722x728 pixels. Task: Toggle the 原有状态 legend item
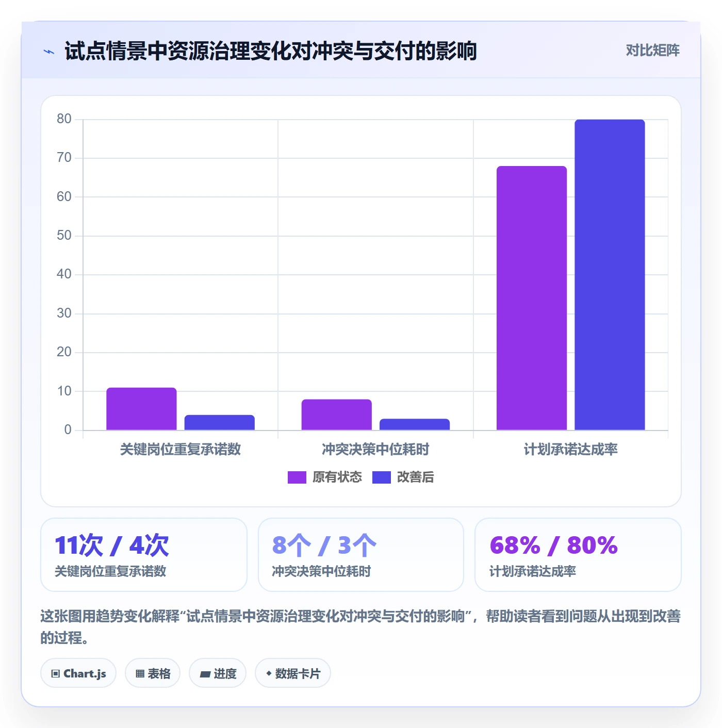[325, 477]
